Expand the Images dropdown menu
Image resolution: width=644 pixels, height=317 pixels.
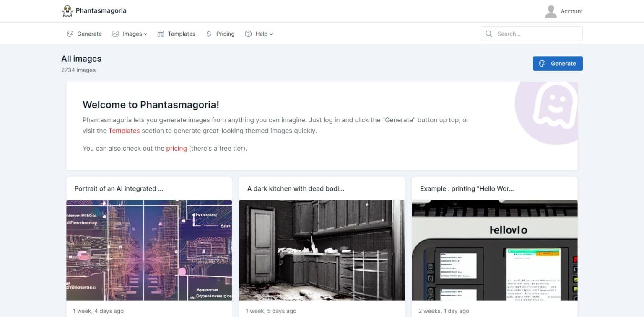click(135, 34)
